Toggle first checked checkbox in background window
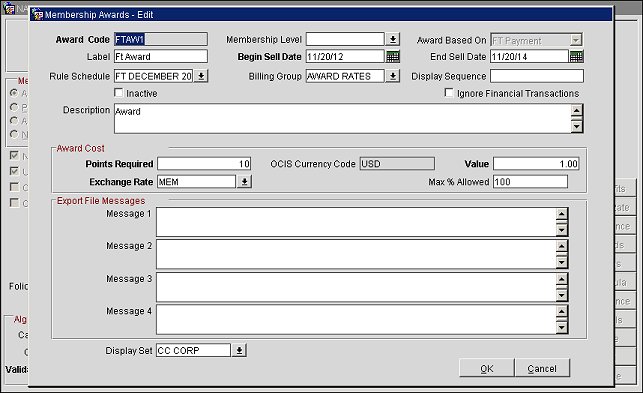The width and height of the screenshot is (643, 393). (14, 155)
